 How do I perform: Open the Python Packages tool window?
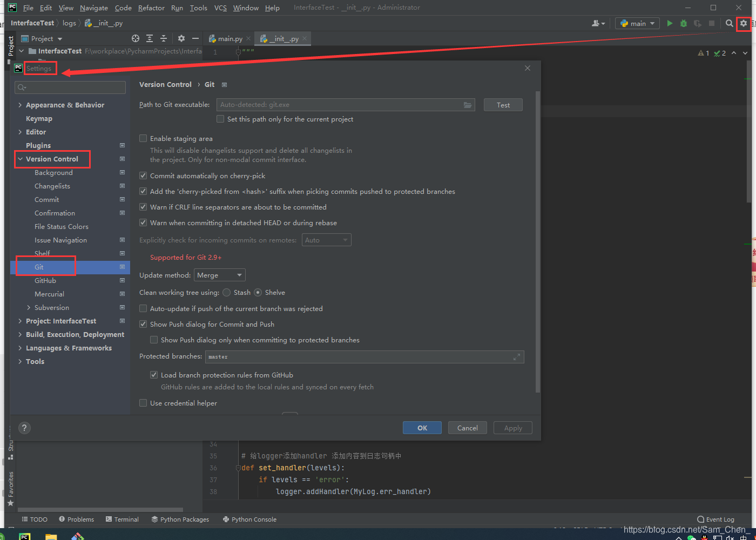pos(180,519)
